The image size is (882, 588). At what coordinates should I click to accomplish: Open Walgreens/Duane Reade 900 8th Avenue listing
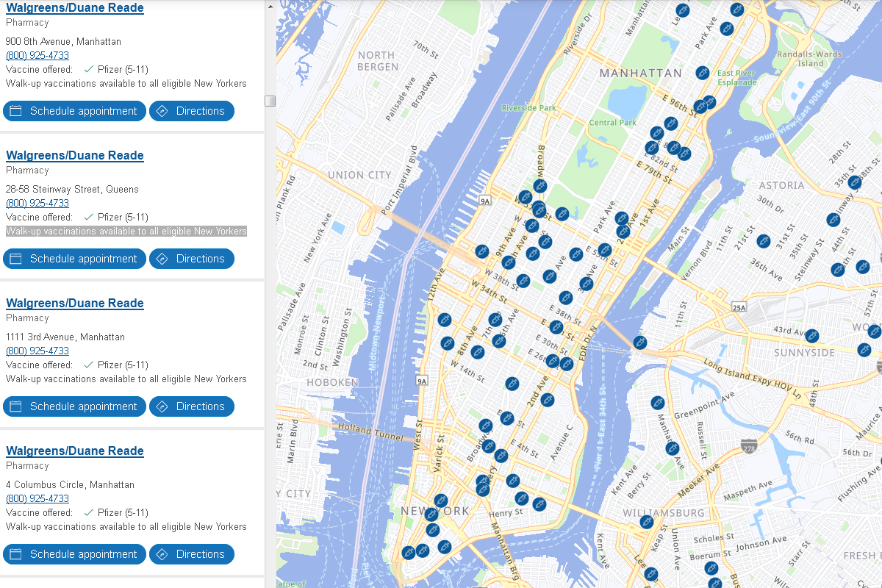[75, 8]
